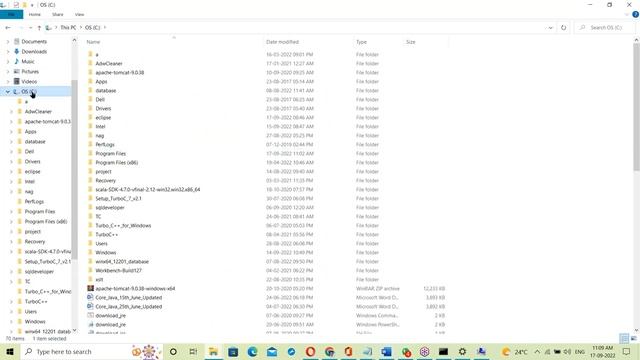Open the Share ribbon tab
The height and width of the screenshot is (360, 640).
pyautogui.click(x=58, y=14)
